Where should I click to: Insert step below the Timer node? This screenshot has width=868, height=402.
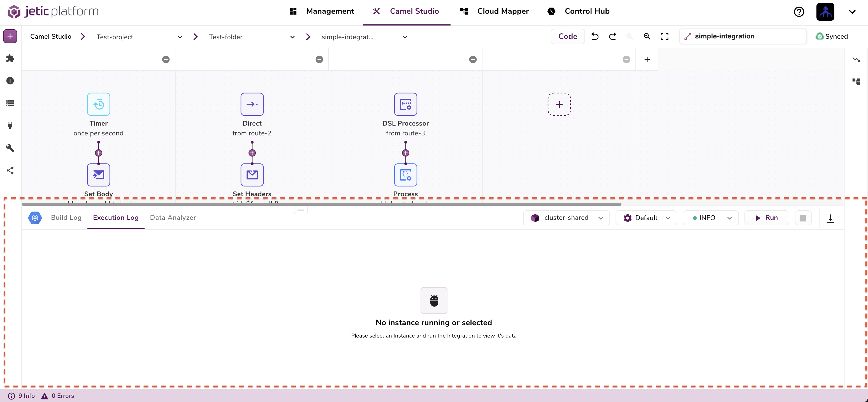98,153
